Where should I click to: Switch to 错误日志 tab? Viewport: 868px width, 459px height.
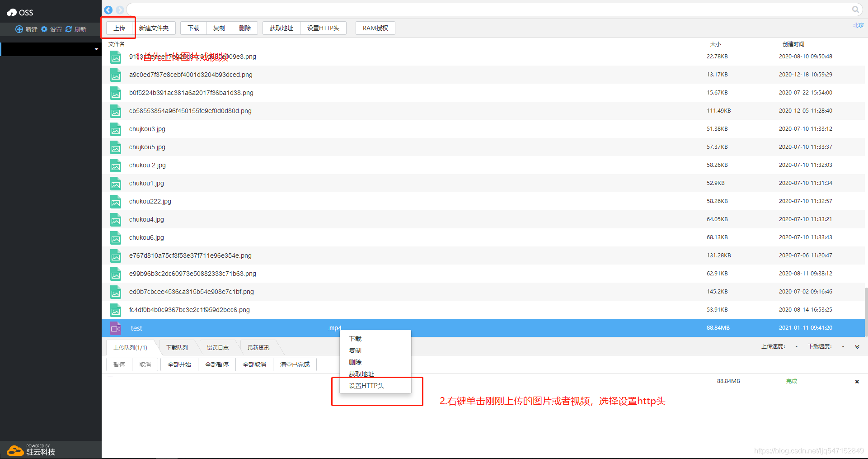(x=218, y=347)
